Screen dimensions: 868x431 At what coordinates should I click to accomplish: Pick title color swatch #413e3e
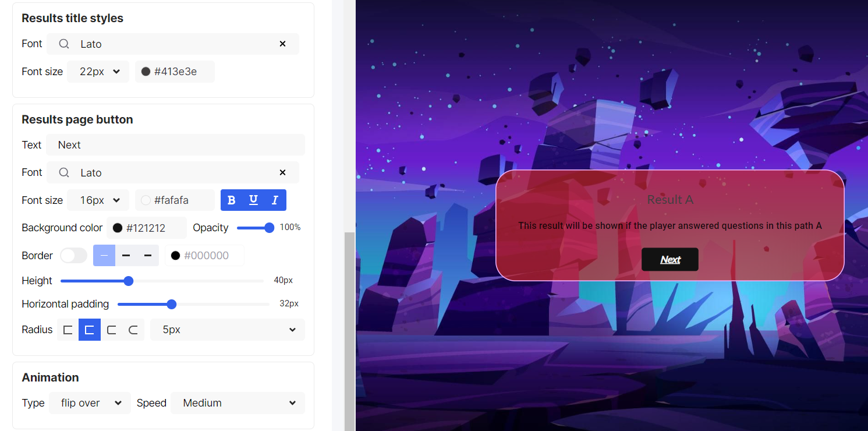click(146, 72)
